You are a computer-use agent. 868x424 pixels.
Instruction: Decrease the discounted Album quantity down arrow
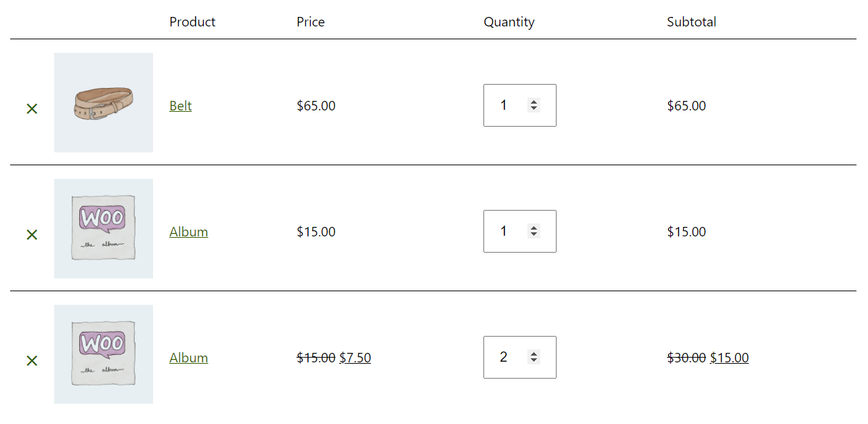pyautogui.click(x=534, y=360)
